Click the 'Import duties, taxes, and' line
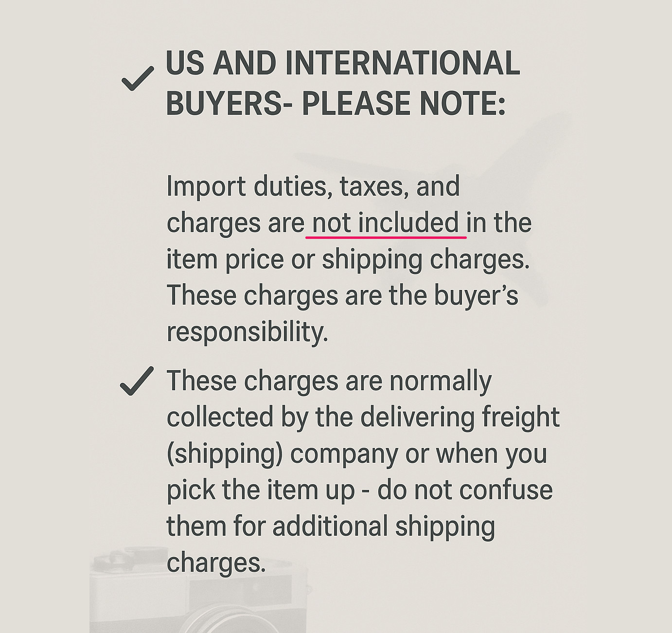Image resolution: width=672 pixels, height=633 pixels. [x=313, y=186]
